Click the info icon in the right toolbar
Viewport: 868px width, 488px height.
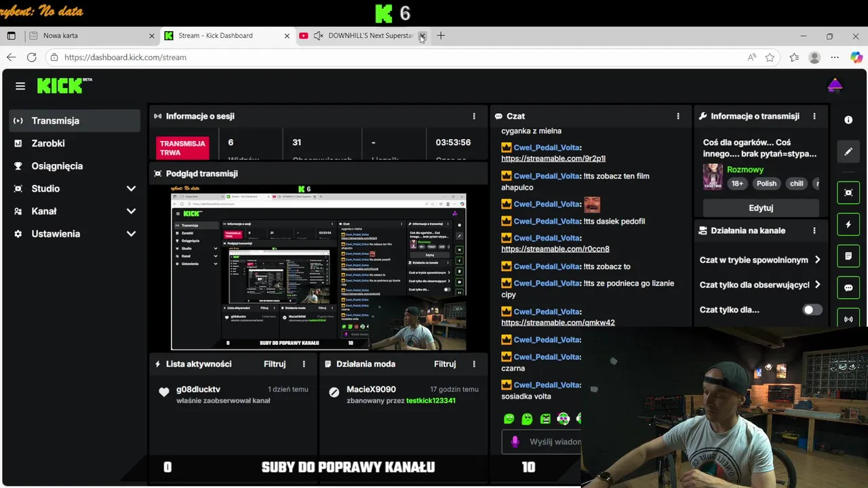pyautogui.click(x=848, y=120)
